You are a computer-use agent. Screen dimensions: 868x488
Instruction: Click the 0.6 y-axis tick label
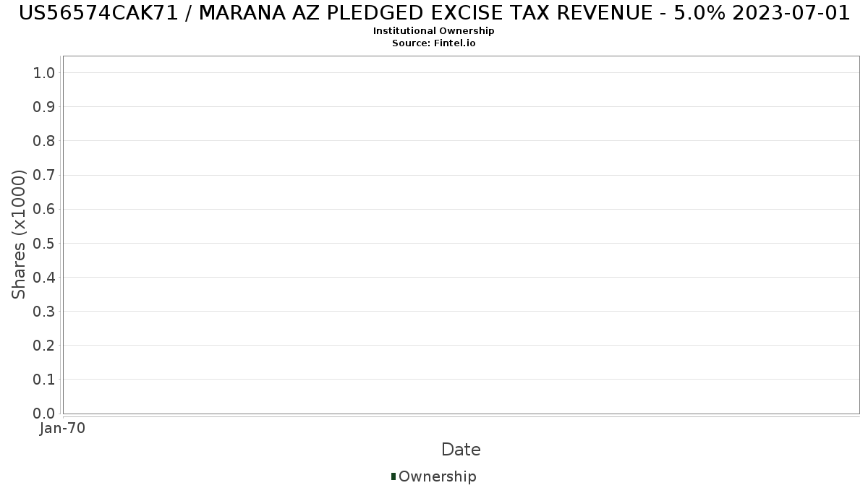(x=44, y=209)
